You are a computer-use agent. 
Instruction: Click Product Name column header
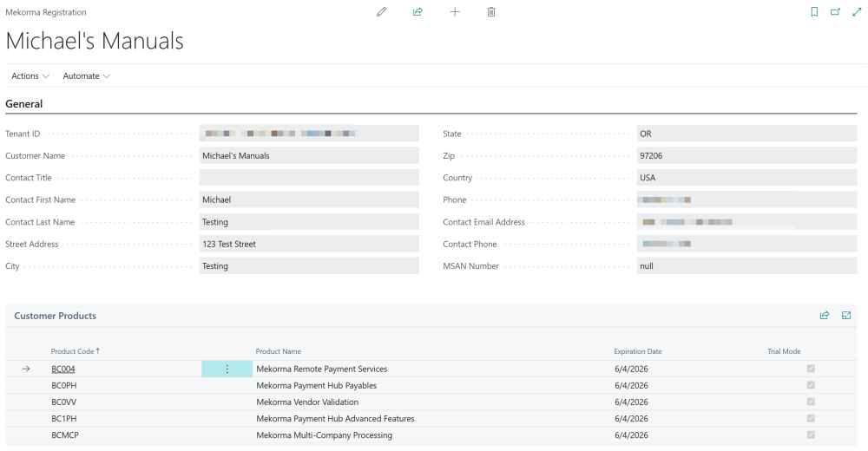pos(279,351)
